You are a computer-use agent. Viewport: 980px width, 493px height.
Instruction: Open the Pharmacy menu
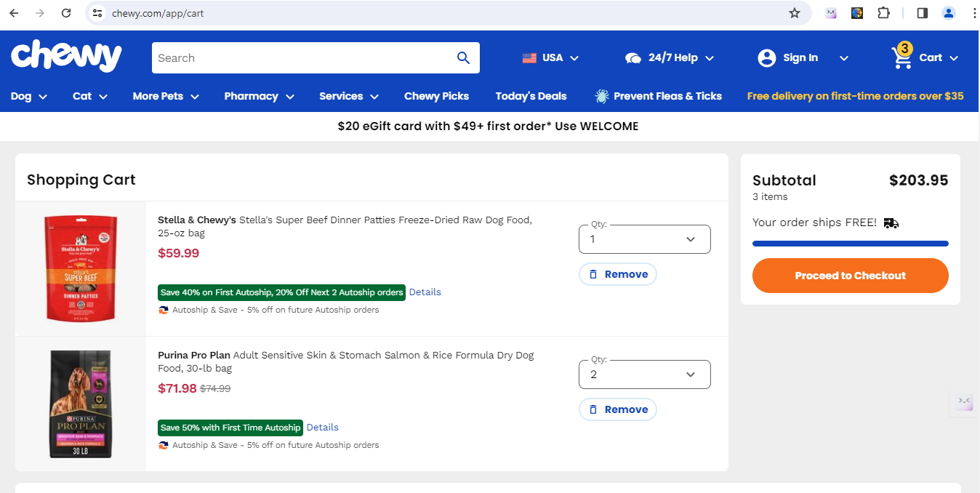[260, 96]
